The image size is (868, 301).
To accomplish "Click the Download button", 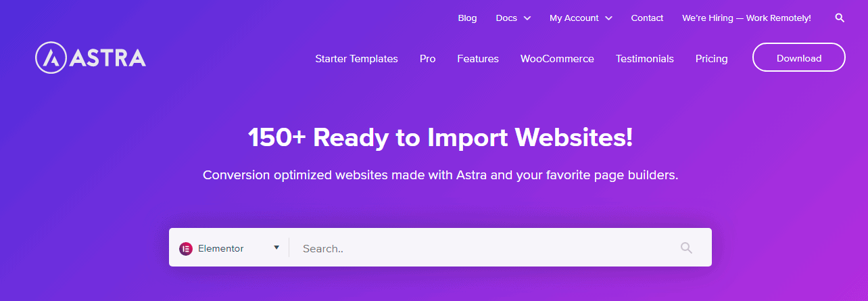I will click(x=799, y=57).
